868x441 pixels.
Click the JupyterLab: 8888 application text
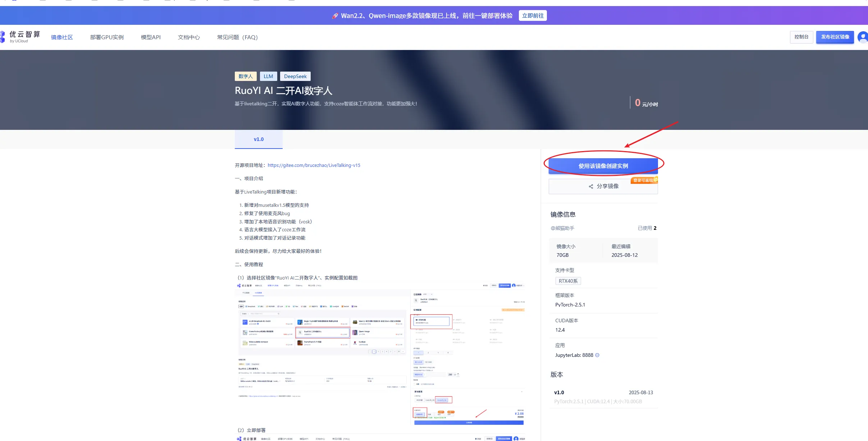coord(574,355)
